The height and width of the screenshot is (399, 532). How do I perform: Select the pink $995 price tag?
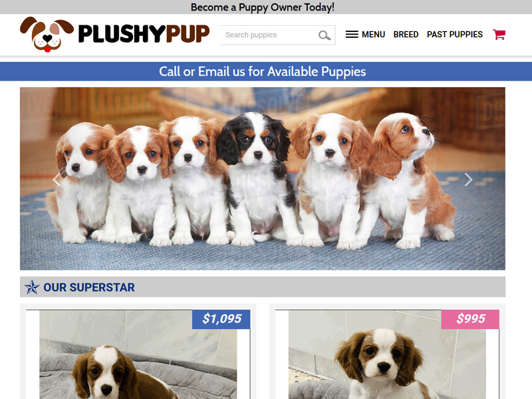[470, 319]
